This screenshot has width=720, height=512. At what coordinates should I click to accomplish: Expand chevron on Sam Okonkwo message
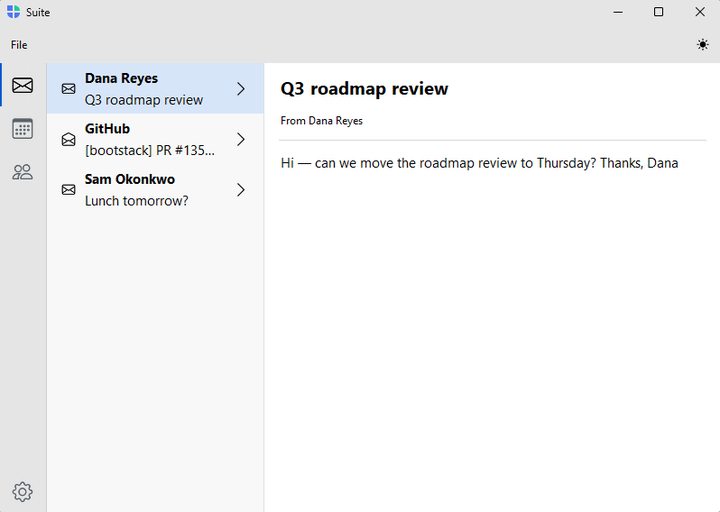(x=241, y=190)
